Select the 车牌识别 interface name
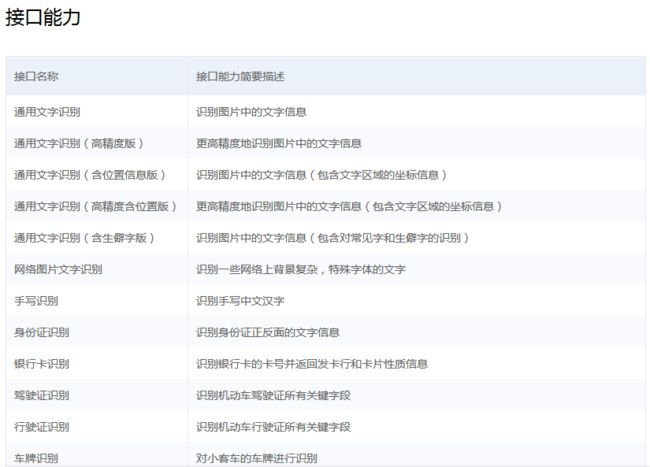 tap(36, 457)
